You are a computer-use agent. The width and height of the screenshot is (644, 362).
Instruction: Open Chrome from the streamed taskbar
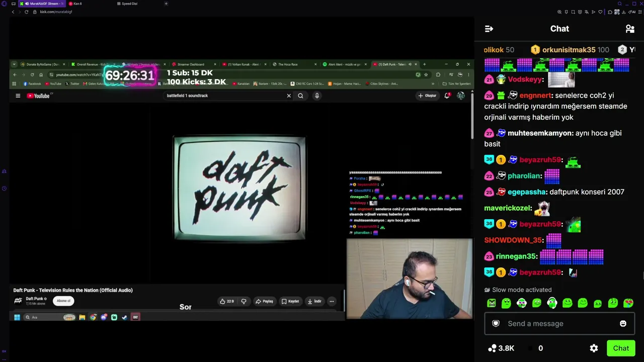(93, 317)
